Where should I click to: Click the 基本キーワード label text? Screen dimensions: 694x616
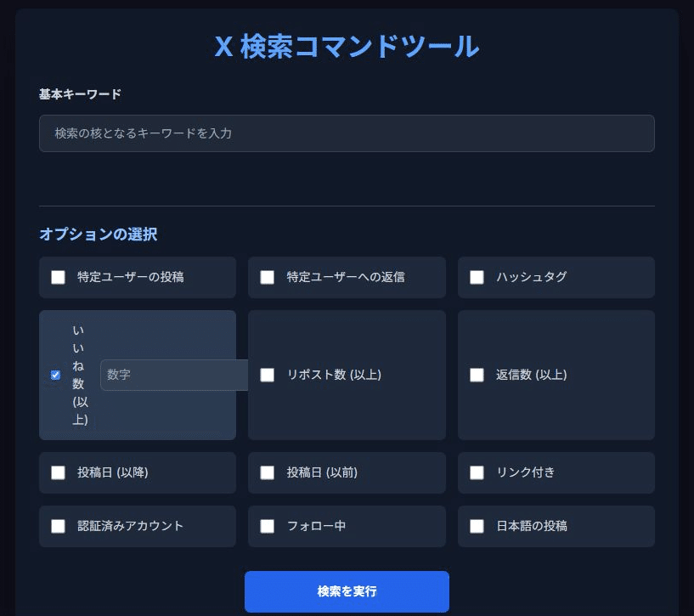click(x=65, y=93)
